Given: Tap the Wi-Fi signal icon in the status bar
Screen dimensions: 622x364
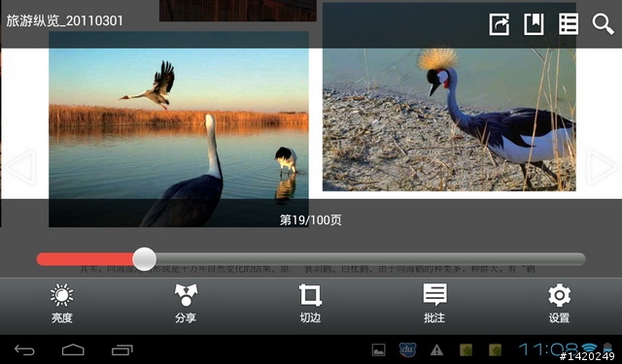Looking at the screenshot, I should point(590,348).
